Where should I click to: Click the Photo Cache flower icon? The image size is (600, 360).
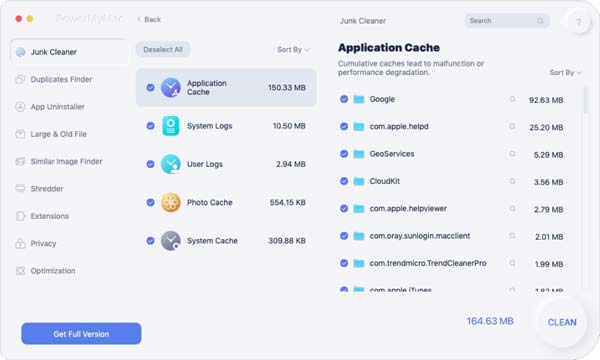(x=171, y=202)
